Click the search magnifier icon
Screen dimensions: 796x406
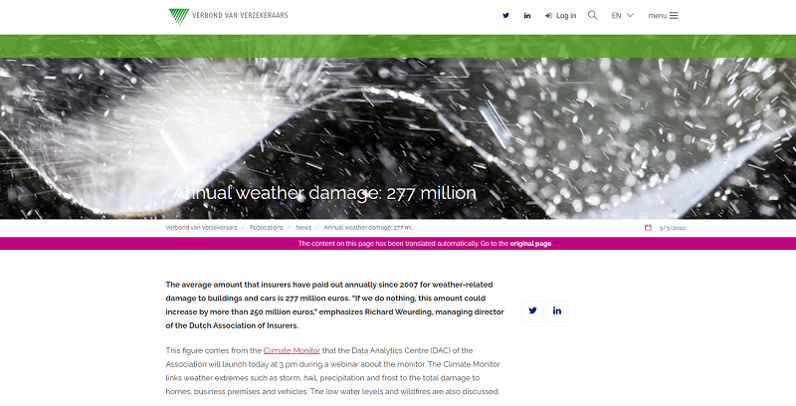[x=592, y=15]
